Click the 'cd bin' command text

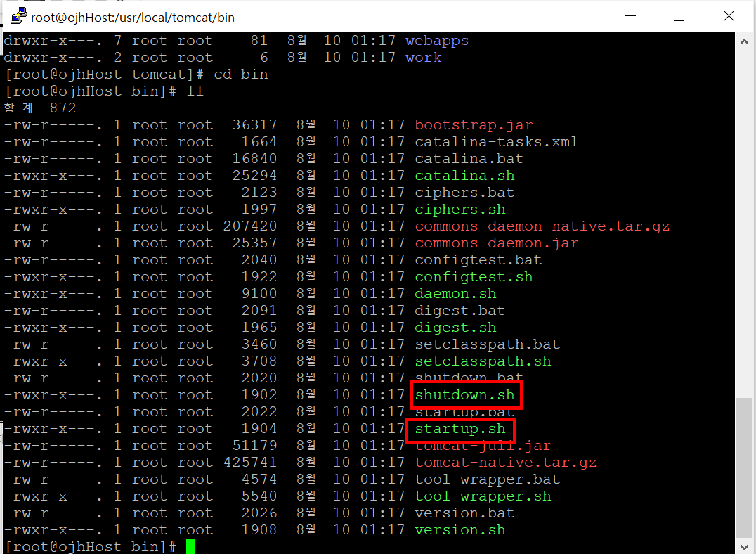(x=240, y=75)
